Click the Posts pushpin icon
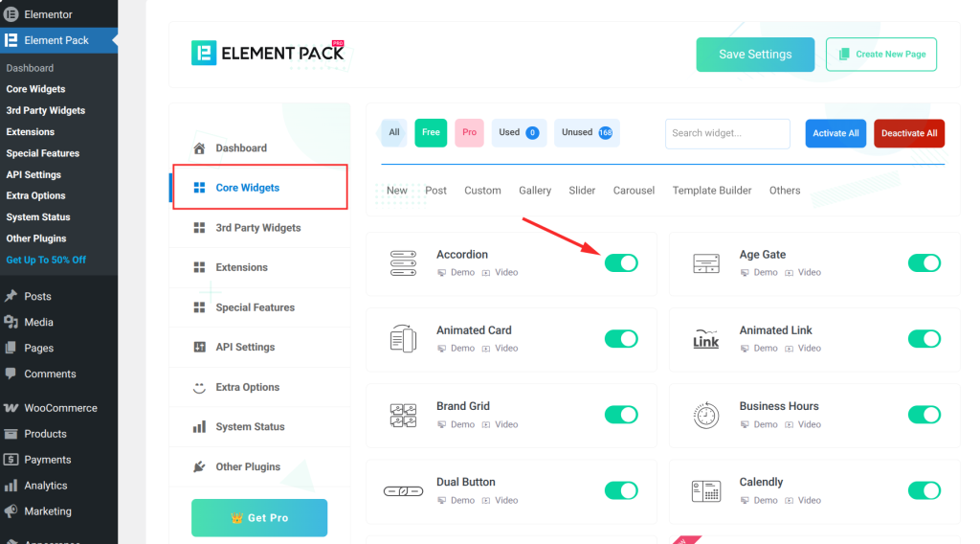The image size is (980, 544). tap(11, 296)
